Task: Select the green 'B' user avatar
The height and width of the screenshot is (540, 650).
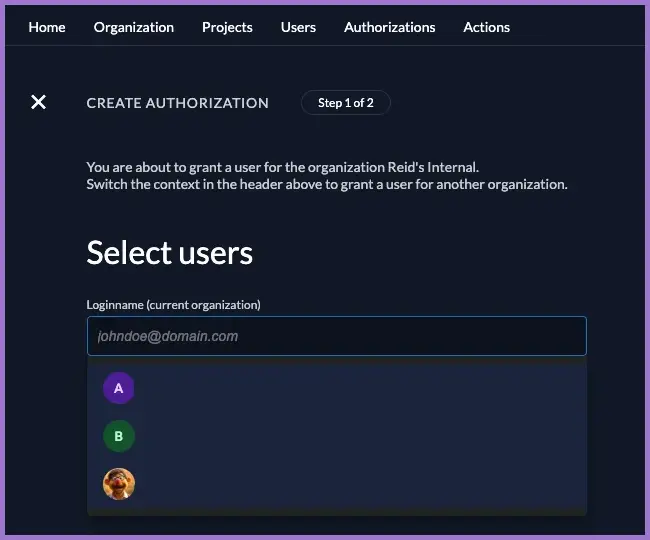Action: [119, 436]
